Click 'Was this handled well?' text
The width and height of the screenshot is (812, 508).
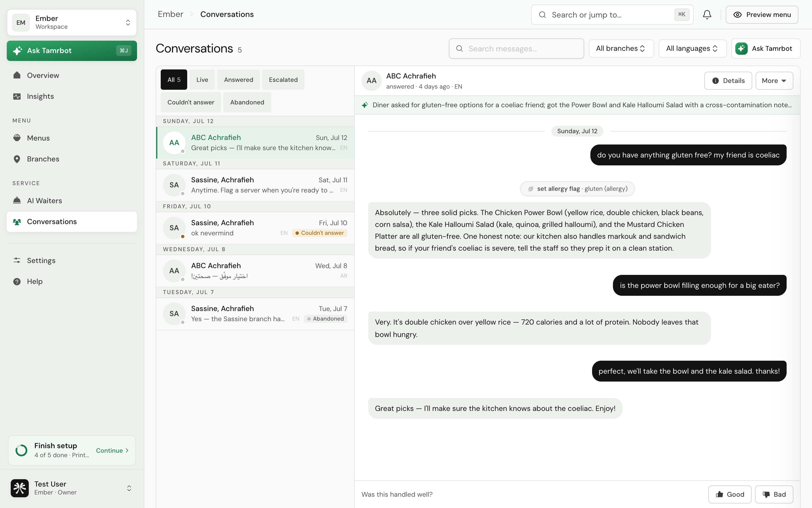coord(397,494)
